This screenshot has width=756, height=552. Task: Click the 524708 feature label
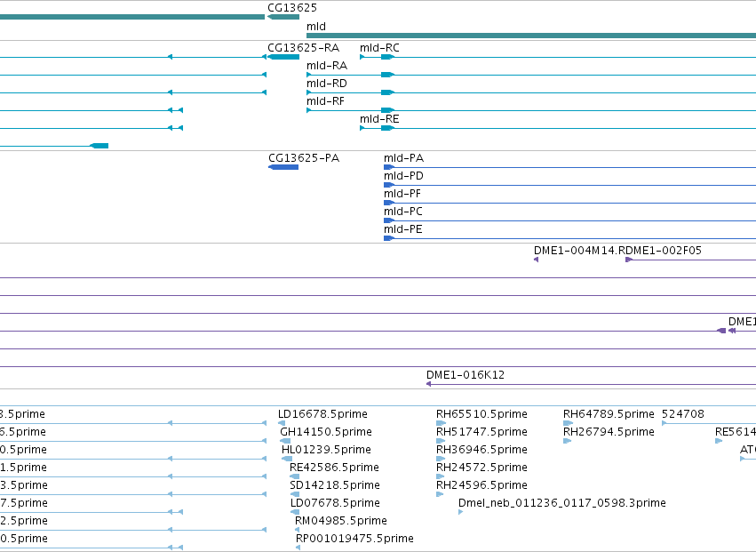tap(683, 414)
